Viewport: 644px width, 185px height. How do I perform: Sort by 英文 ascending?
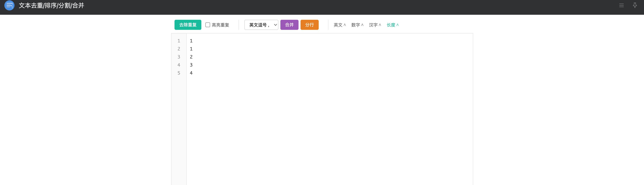339,25
